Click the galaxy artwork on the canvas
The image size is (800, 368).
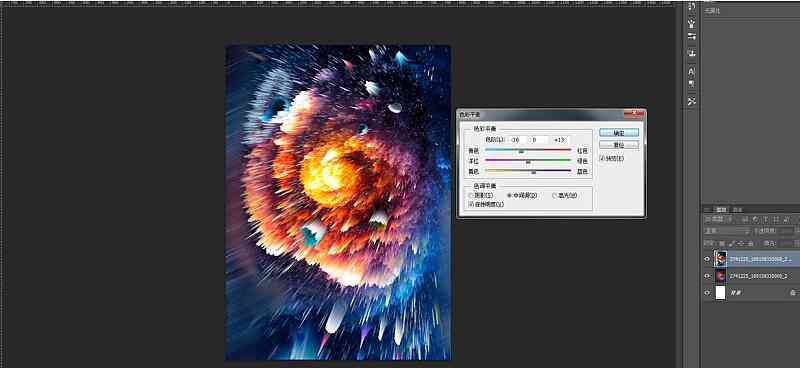click(x=338, y=202)
